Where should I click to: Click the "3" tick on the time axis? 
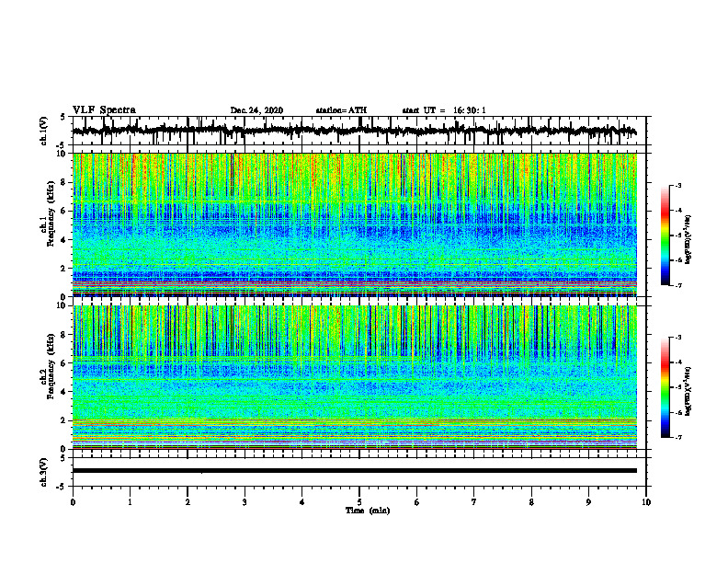click(x=245, y=502)
